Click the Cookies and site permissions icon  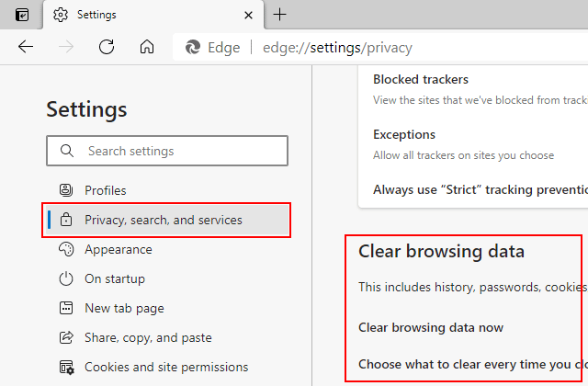pyautogui.click(x=67, y=367)
